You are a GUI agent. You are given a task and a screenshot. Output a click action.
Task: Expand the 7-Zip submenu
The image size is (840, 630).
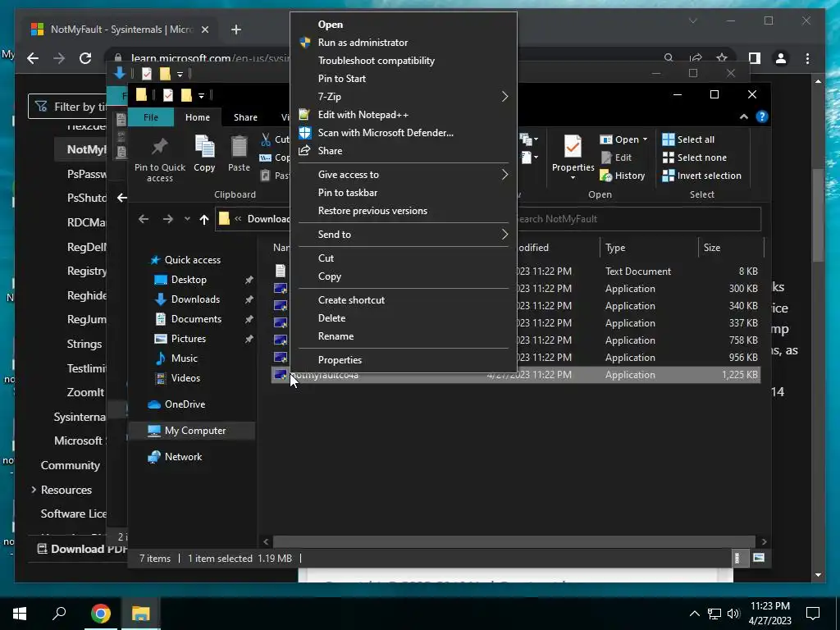coord(404,97)
